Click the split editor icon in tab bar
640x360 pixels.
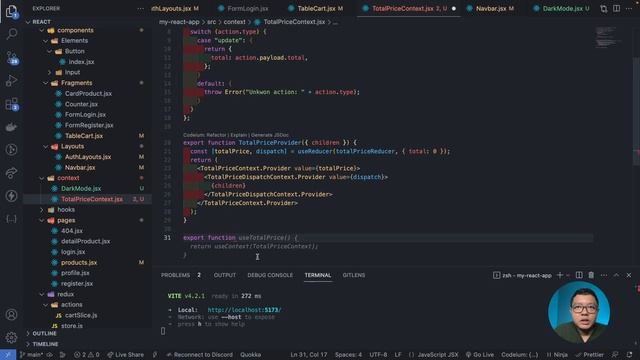pos(616,8)
